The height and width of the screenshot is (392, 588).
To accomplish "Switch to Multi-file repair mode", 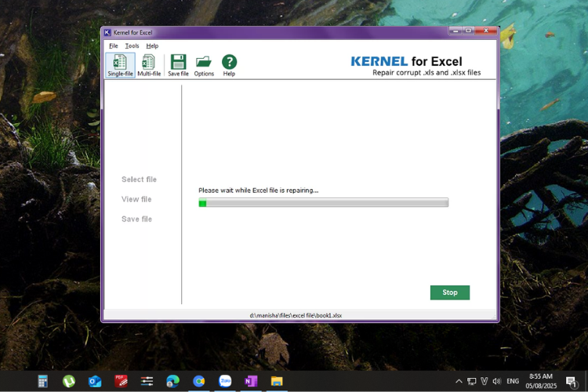I will tap(149, 65).
